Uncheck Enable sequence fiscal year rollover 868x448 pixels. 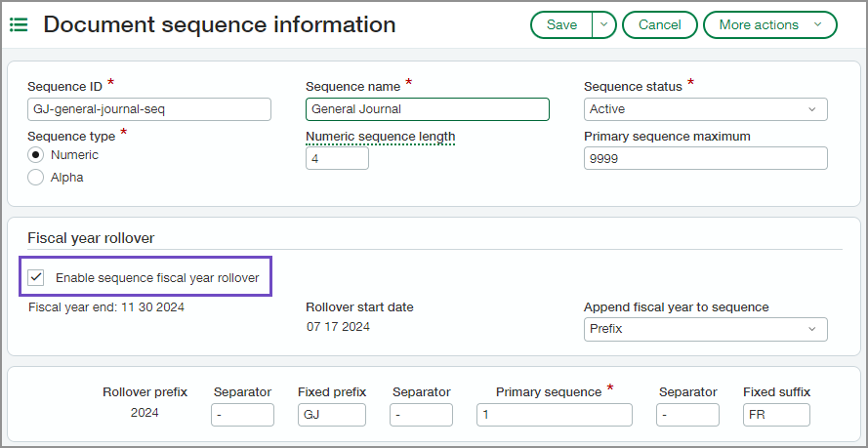point(36,278)
